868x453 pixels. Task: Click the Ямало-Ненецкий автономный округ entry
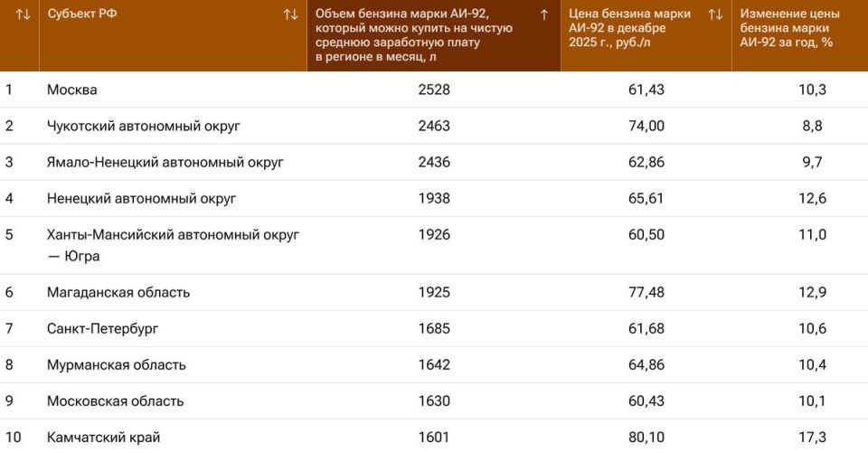pyautogui.click(x=165, y=162)
